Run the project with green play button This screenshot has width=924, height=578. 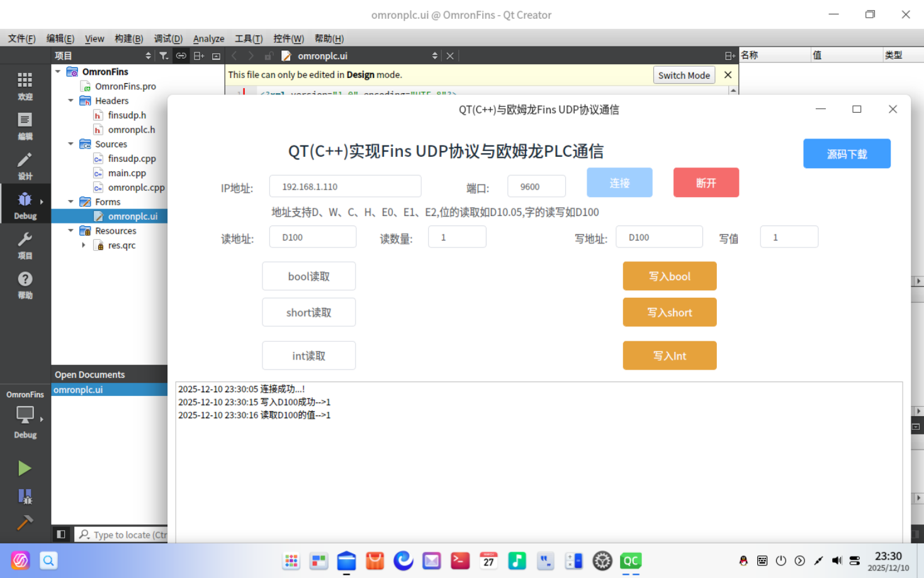coord(25,468)
